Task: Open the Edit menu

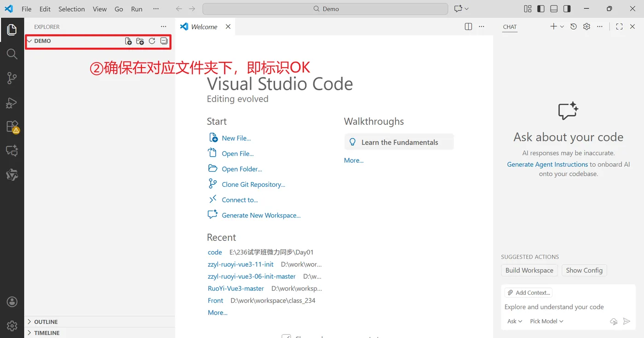Action: (45, 9)
